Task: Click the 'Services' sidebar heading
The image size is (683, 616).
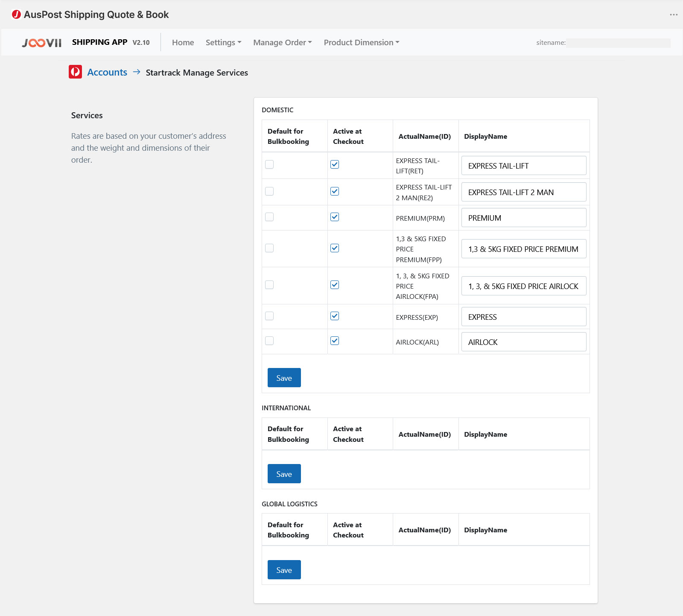Action: [87, 115]
